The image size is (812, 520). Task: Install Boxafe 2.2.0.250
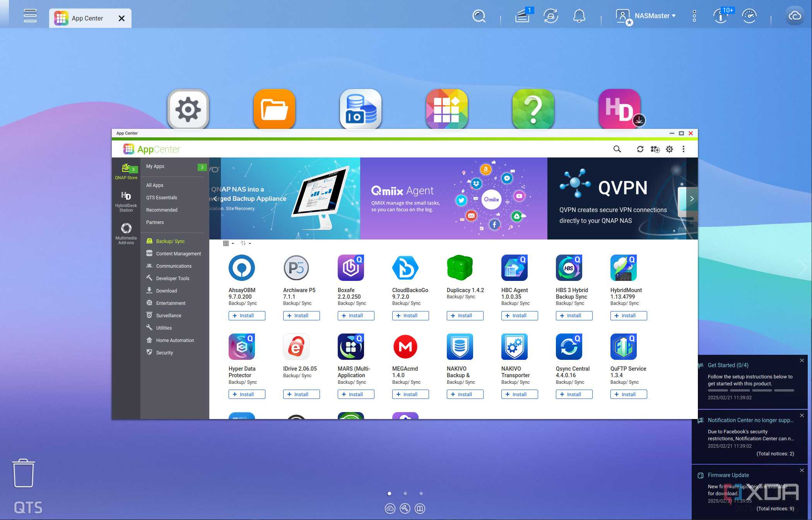point(356,316)
